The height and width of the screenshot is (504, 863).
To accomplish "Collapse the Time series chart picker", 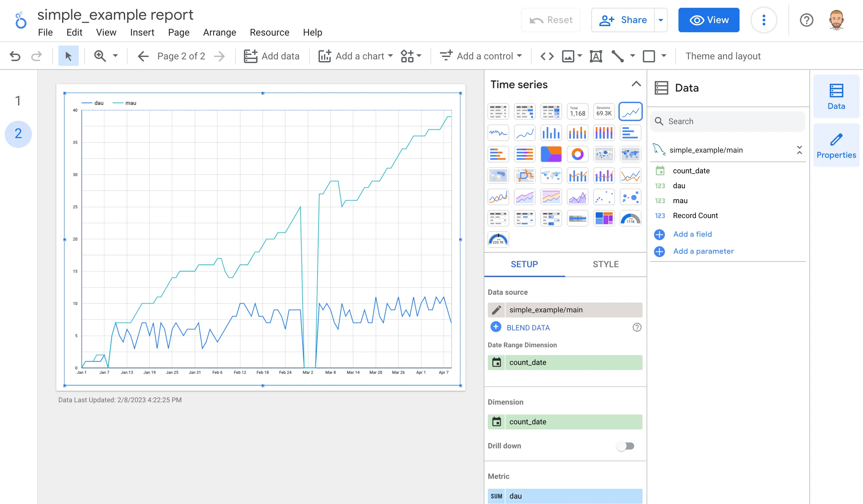I will click(x=636, y=84).
